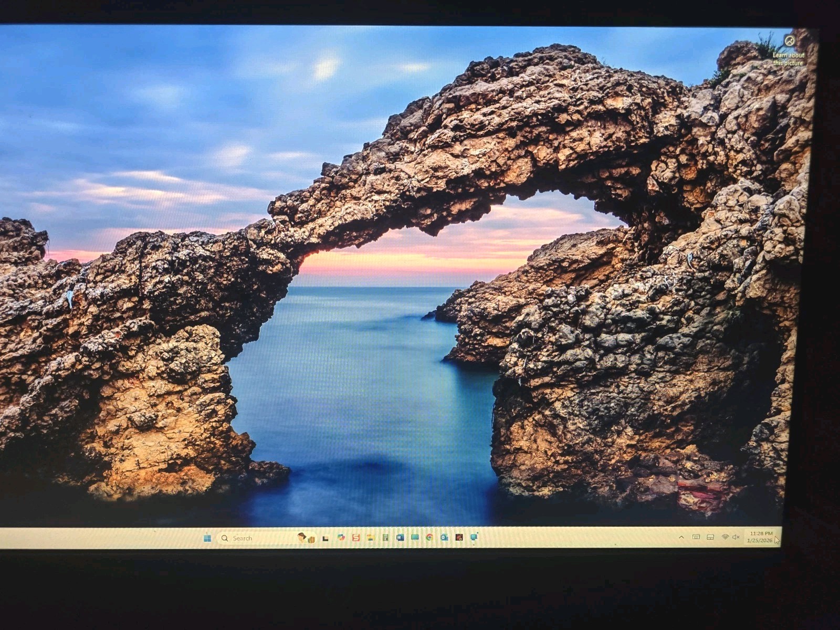
Task: Open the teal monitor app icon
Action: 415,537
